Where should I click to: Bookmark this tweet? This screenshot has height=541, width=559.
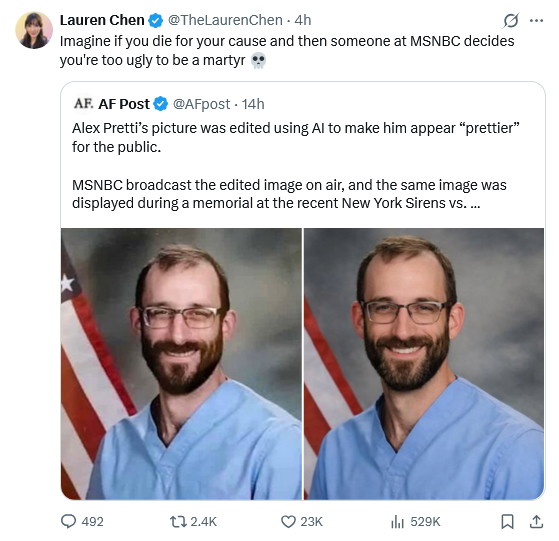[507, 521]
